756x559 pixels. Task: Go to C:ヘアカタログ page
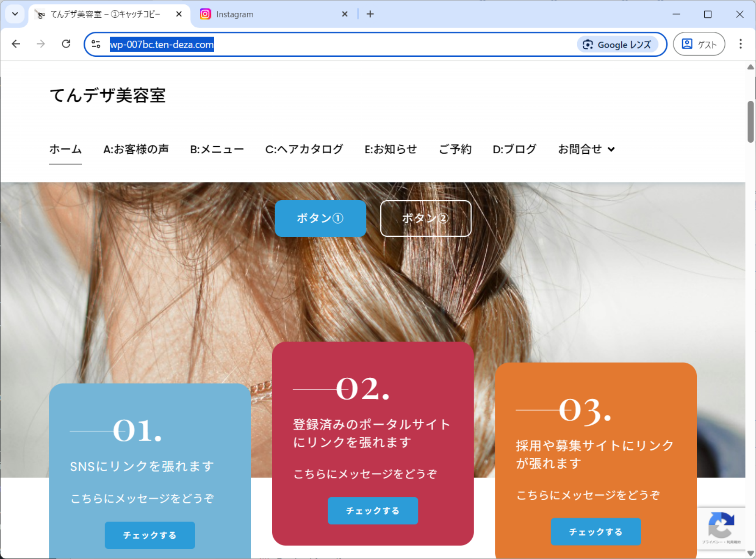304,149
